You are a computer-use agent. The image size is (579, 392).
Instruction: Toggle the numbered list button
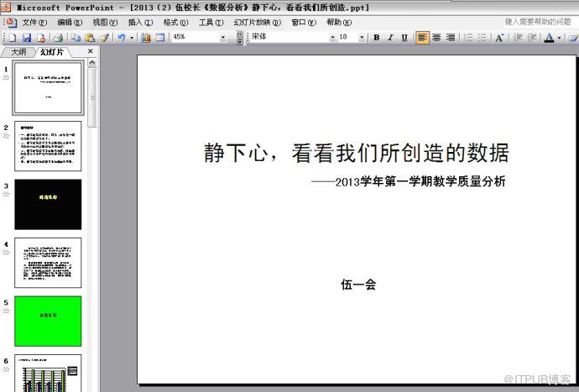(x=468, y=37)
